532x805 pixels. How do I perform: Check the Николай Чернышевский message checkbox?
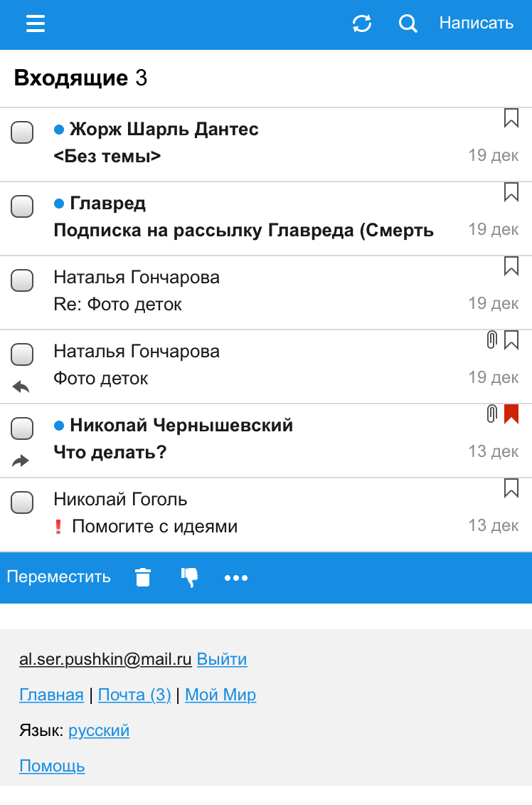tap(22, 428)
